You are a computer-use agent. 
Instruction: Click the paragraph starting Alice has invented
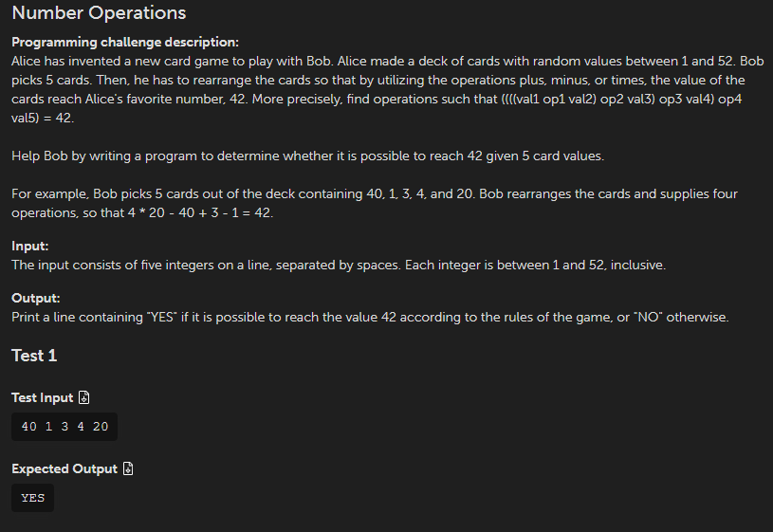[388, 89]
